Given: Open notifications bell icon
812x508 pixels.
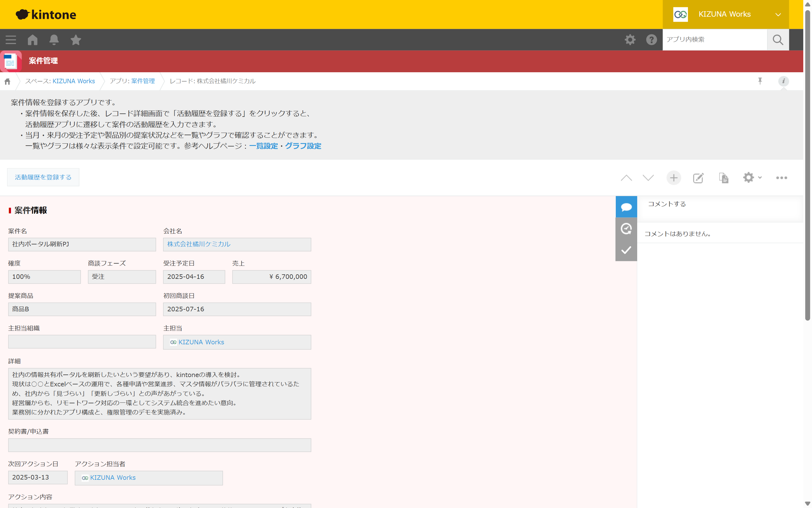Looking at the screenshot, I should tap(54, 40).
